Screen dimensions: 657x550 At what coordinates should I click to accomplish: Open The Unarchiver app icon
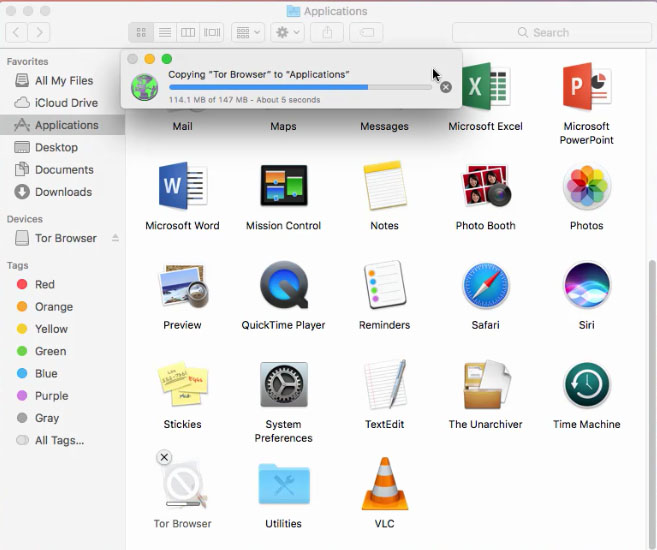coord(486,384)
